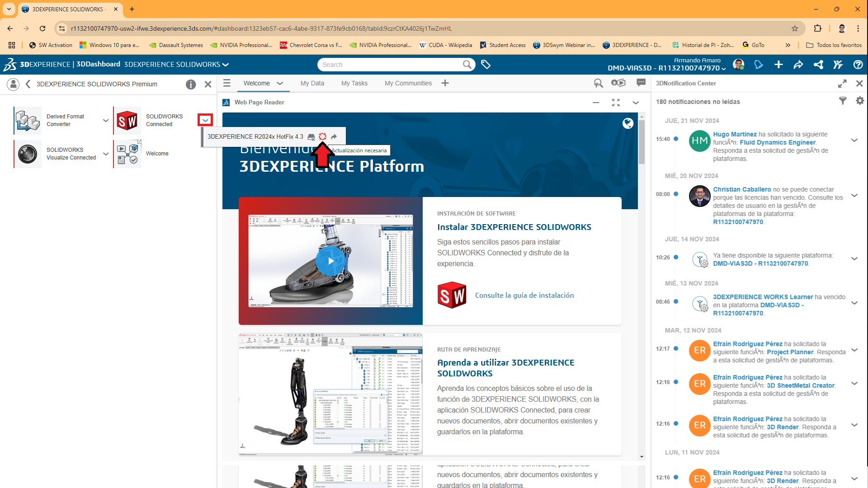This screenshot has width=868, height=488.
Task: Open 3DEXPERIENCE SOLIDWORKS dashboard dropdown
Action: [x=226, y=65]
